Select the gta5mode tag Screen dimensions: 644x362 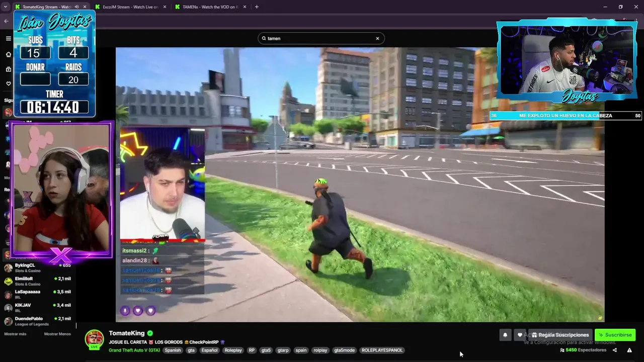345,350
